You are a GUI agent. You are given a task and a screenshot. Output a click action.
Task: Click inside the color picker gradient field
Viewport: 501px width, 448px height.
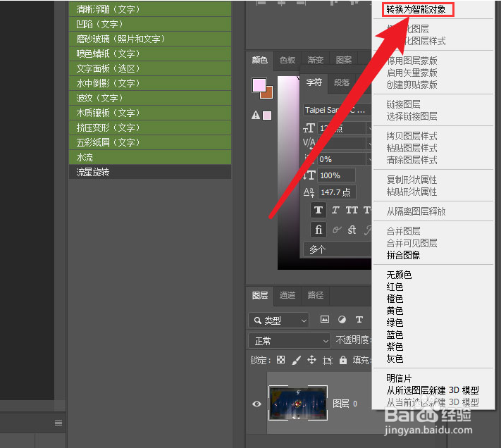coord(288,173)
